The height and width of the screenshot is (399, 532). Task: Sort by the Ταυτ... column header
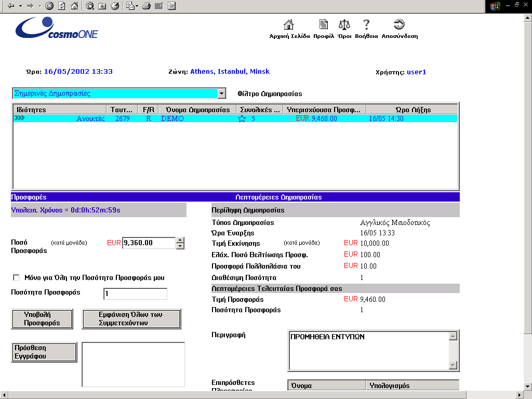click(x=122, y=110)
